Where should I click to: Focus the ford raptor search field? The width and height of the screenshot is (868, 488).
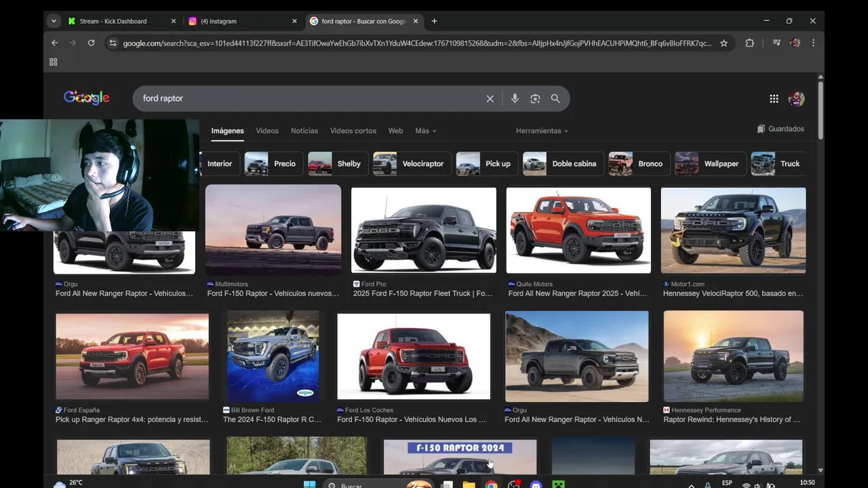coord(309,99)
